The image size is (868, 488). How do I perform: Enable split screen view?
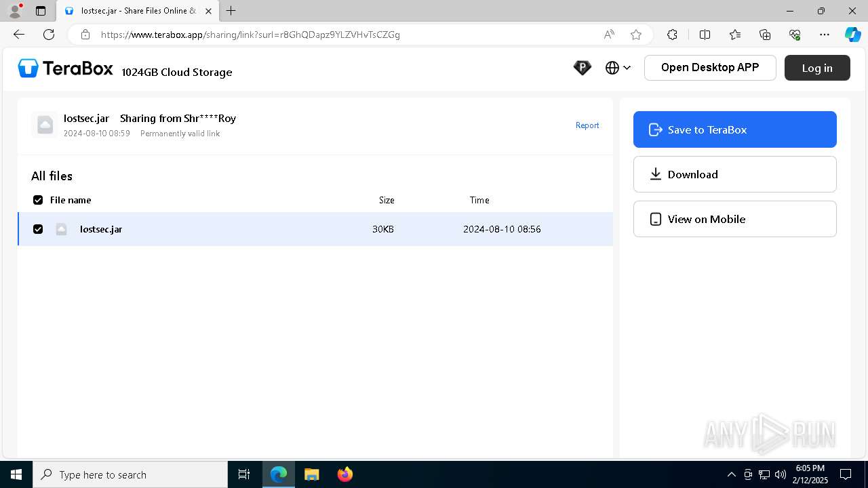[705, 35]
